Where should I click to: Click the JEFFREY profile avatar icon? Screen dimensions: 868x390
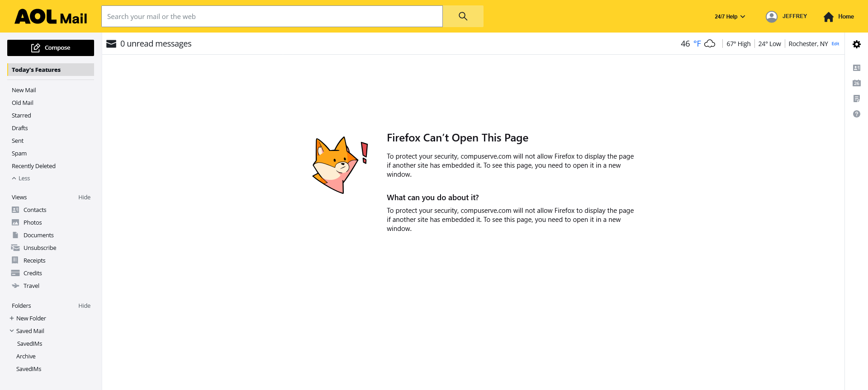772,17
